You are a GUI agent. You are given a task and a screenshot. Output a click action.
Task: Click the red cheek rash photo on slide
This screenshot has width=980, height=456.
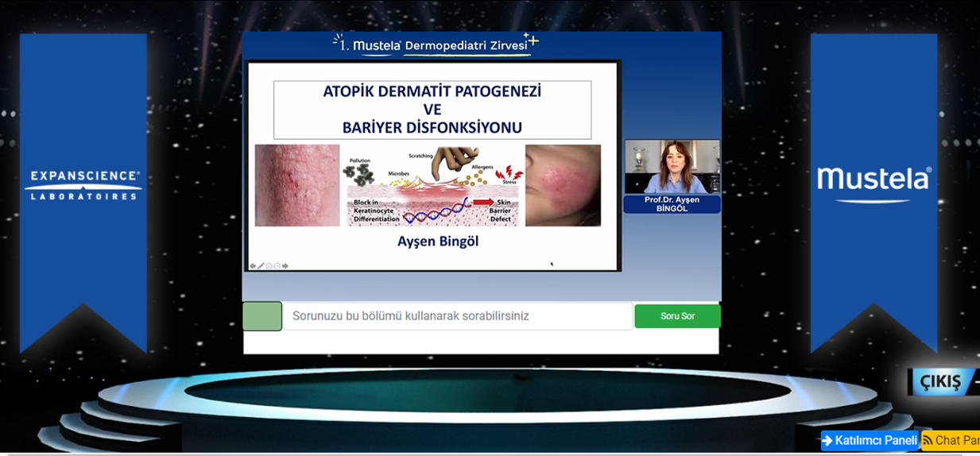point(563,186)
